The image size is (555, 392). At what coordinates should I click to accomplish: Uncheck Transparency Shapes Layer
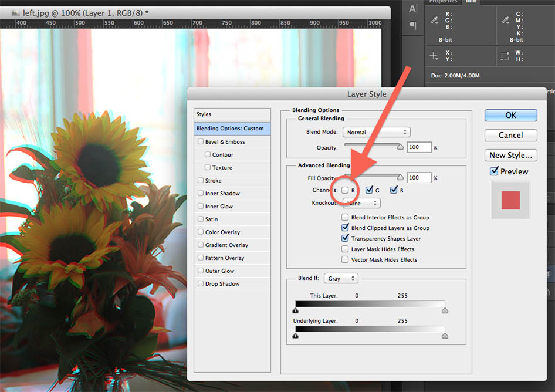click(345, 238)
